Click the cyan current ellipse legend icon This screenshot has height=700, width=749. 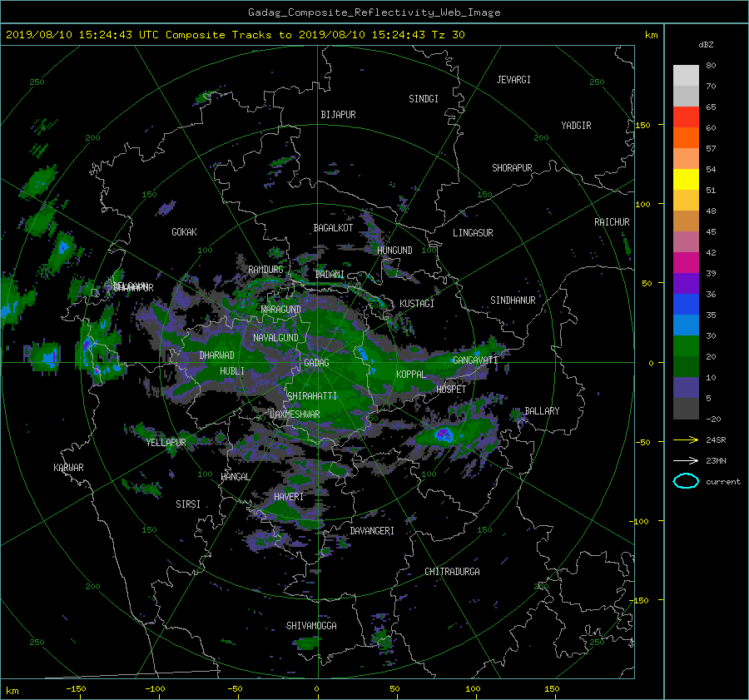(686, 481)
